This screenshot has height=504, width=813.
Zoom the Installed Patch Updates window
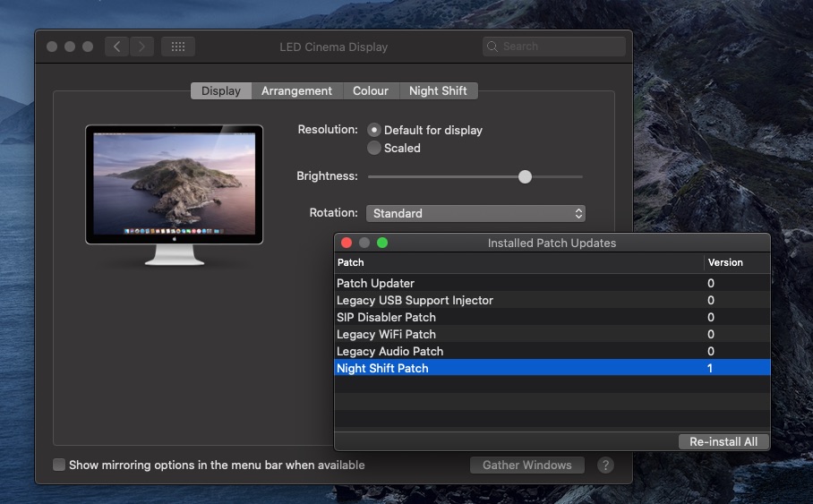tap(382, 243)
